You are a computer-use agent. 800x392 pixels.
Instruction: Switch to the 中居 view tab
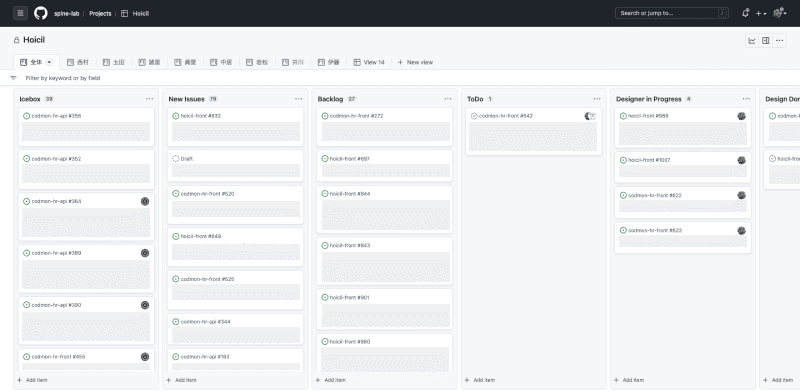point(221,62)
